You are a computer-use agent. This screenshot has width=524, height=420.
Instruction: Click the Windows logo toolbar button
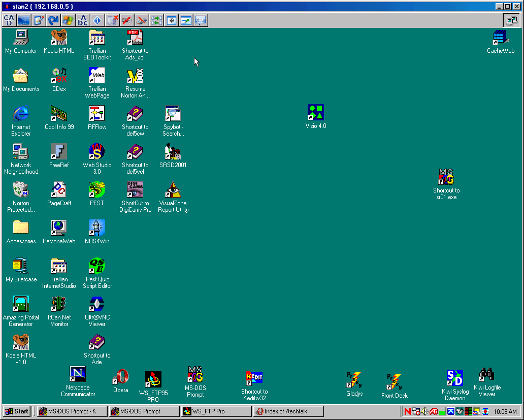point(68,20)
